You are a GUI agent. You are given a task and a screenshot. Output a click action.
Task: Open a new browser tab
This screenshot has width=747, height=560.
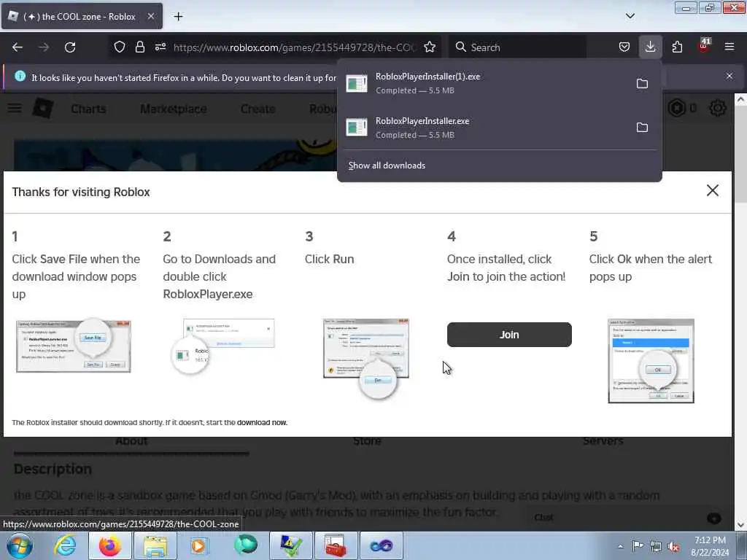pyautogui.click(x=178, y=17)
